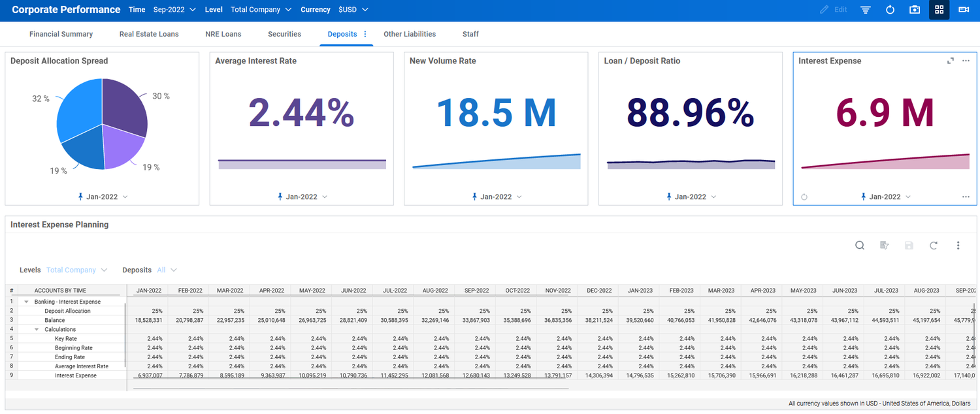980x414 pixels.
Task: Open the ellipsis menu on Interest Expense tile
Action: [x=966, y=60]
